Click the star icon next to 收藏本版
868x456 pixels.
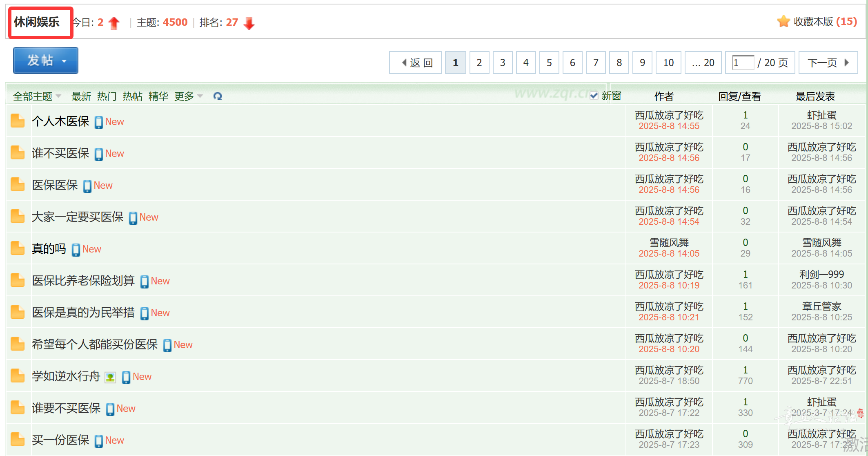[x=783, y=22]
